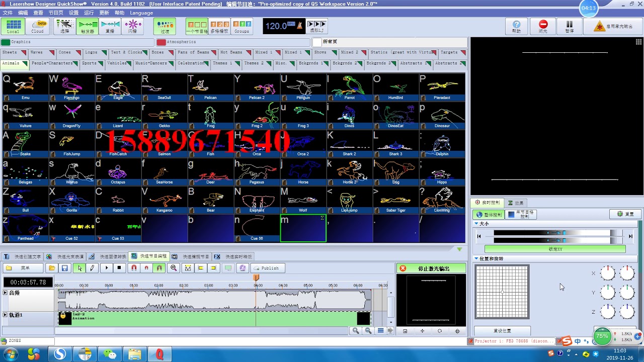Activate the 选择 selection mode icon
Image resolution: width=644 pixels, height=362 pixels.
pyautogui.click(x=64, y=26)
